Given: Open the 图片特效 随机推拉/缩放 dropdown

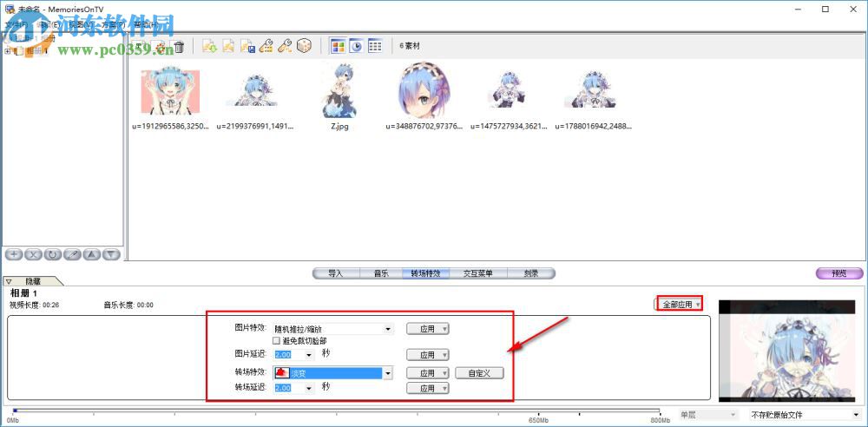Looking at the screenshot, I should click(x=389, y=329).
